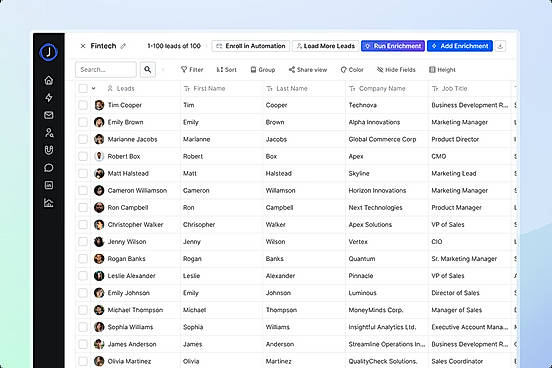Select the Halstead last name cell
This screenshot has width=552, height=368.
pos(304,173)
